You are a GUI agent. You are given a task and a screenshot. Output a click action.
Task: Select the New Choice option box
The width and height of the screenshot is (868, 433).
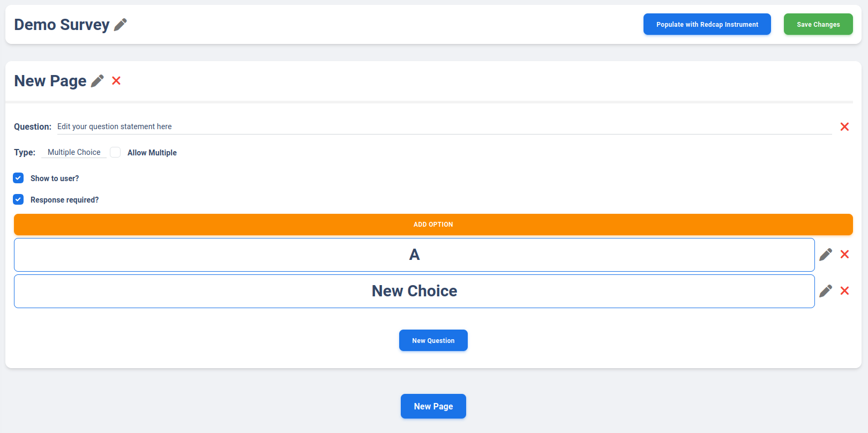(x=414, y=292)
